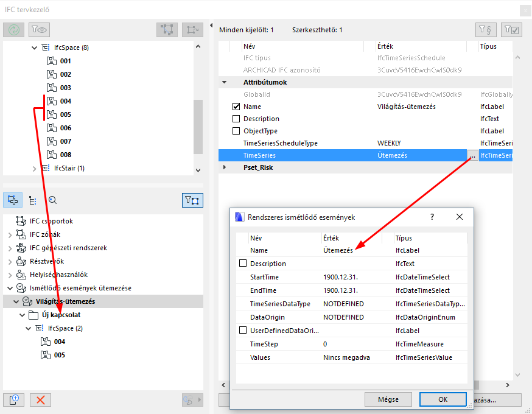Click the IFC csoportok group icon
The image size is (532, 414).
pos(21,221)
